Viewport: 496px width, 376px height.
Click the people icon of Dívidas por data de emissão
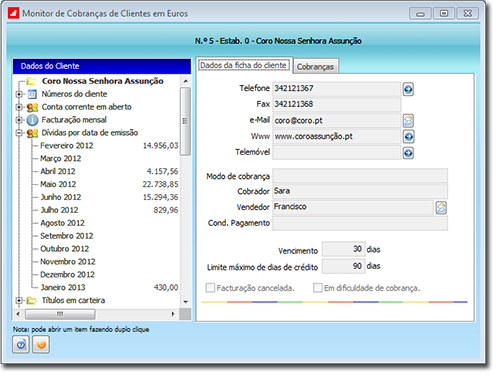pos(32,133)
